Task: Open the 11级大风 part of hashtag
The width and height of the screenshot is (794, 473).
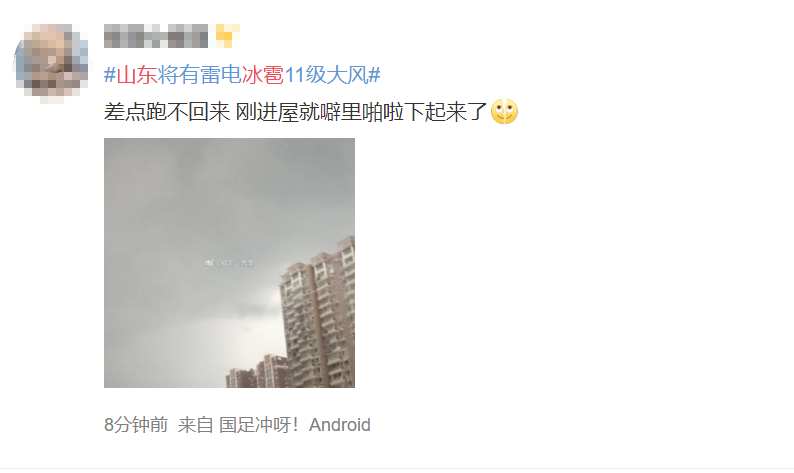Action: tap(326, 75)
